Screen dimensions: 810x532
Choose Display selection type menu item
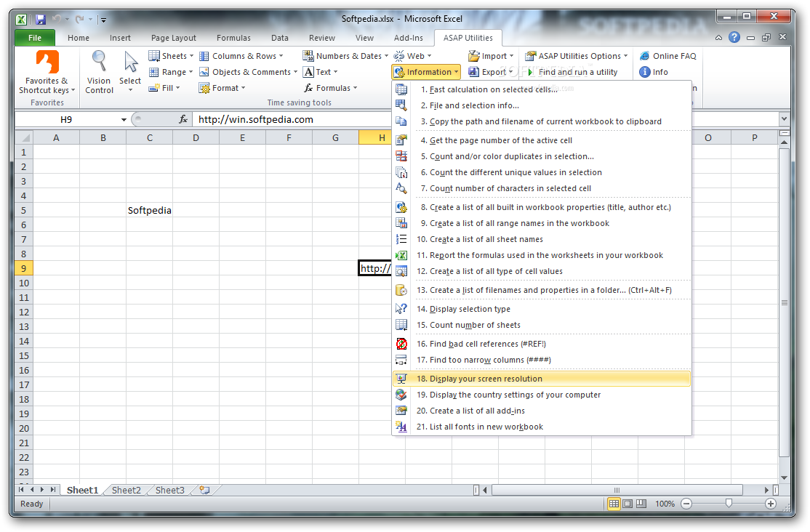[x=542, y=309]
